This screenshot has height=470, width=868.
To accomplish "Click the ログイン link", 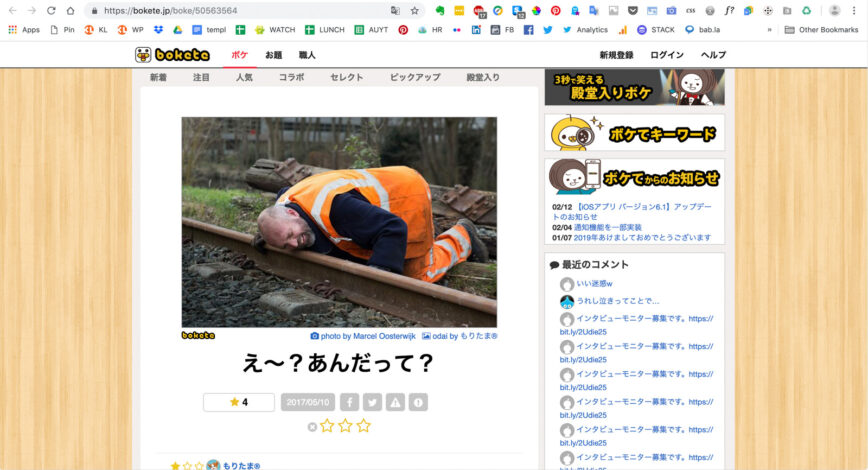I will 667,55.
